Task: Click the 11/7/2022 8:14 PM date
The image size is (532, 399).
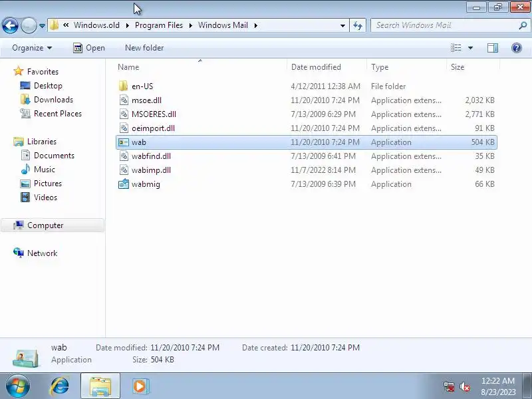Action: pos(323,170)
